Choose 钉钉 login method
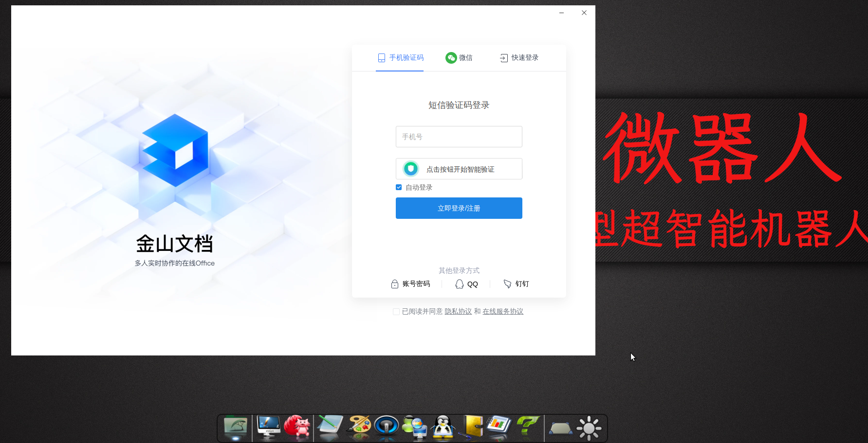The image size is (868, 443). pyautogui.click(x=516, y=284)
